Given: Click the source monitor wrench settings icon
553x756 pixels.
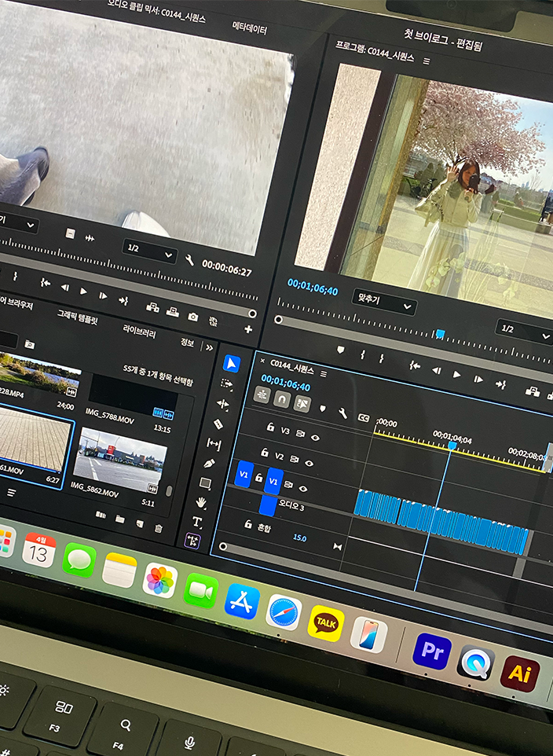Looking at the screenshot, I should [x=190, y=260].
